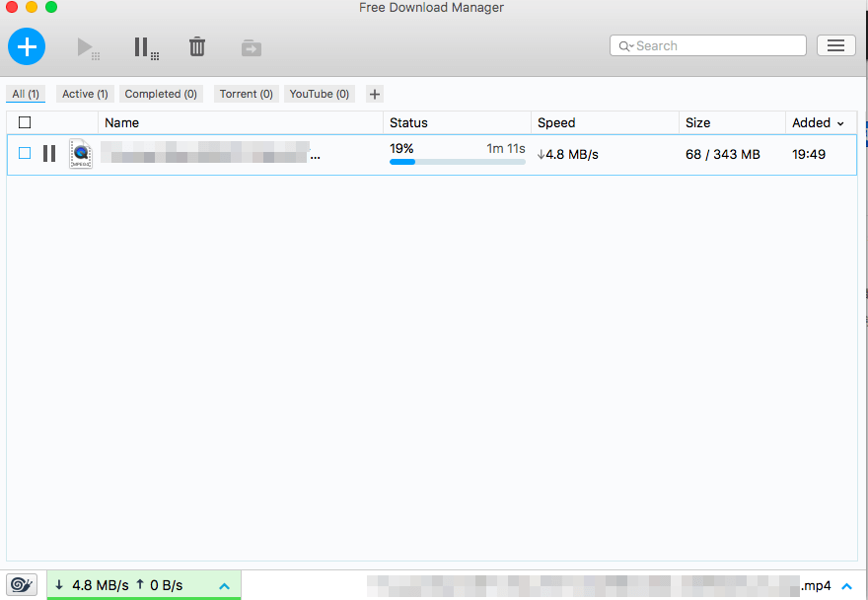Pause the download in the 19% row
The width and height of the screenshot is (868, 600).
point(49,154)
